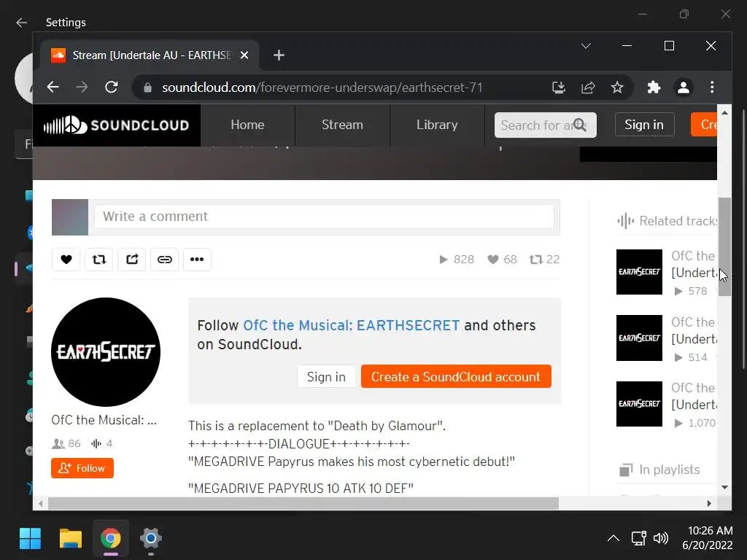Click the horizontal scrollbar right arrow
747x560 pixels.
pos(709,504)
